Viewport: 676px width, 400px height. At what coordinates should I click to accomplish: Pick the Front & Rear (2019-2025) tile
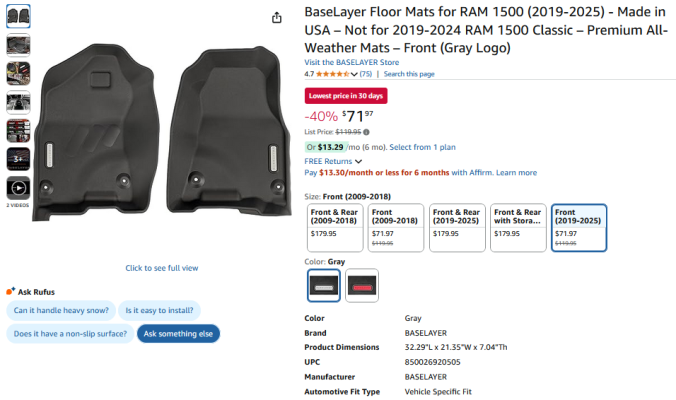click(x=457, y=228)
